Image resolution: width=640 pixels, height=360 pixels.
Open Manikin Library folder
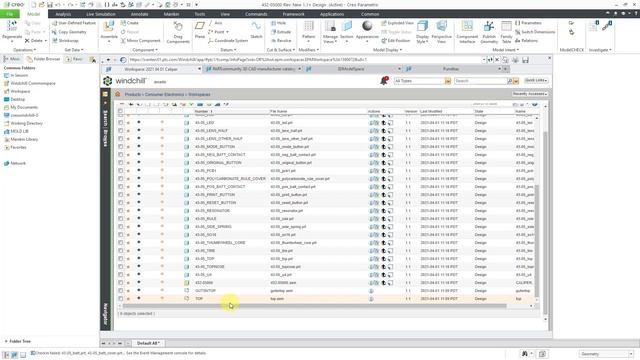click(x=24, y=139)
